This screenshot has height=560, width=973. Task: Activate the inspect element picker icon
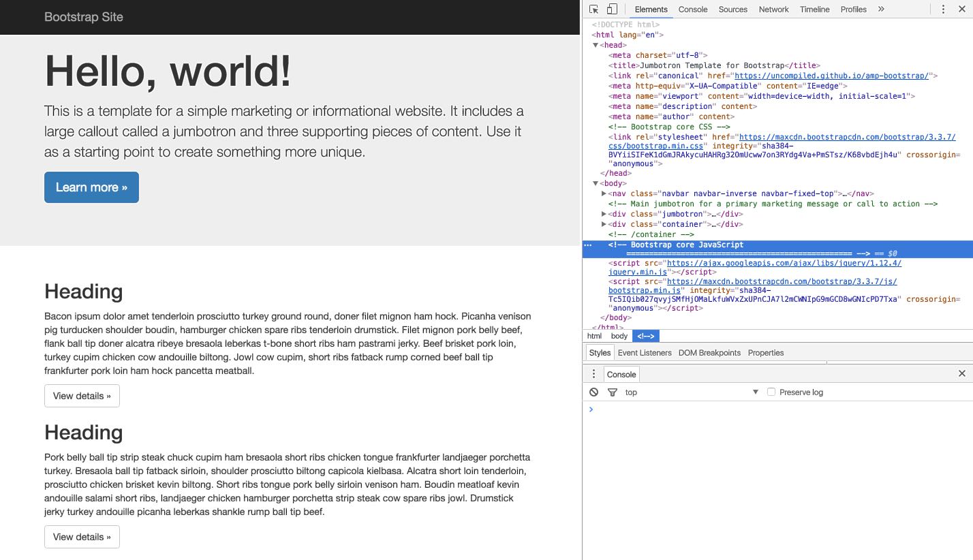click(x=593, y=9)
